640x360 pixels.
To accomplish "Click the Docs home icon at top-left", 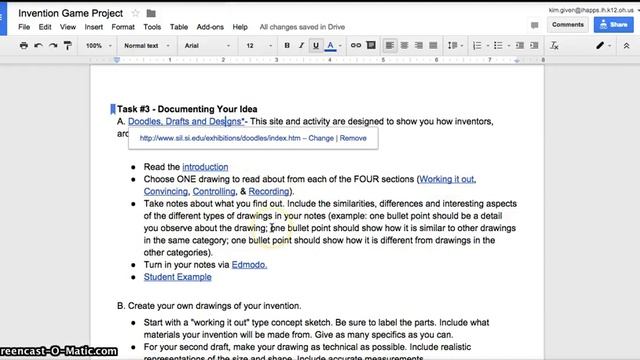I will pyautogui.click(x=3, y=18).
